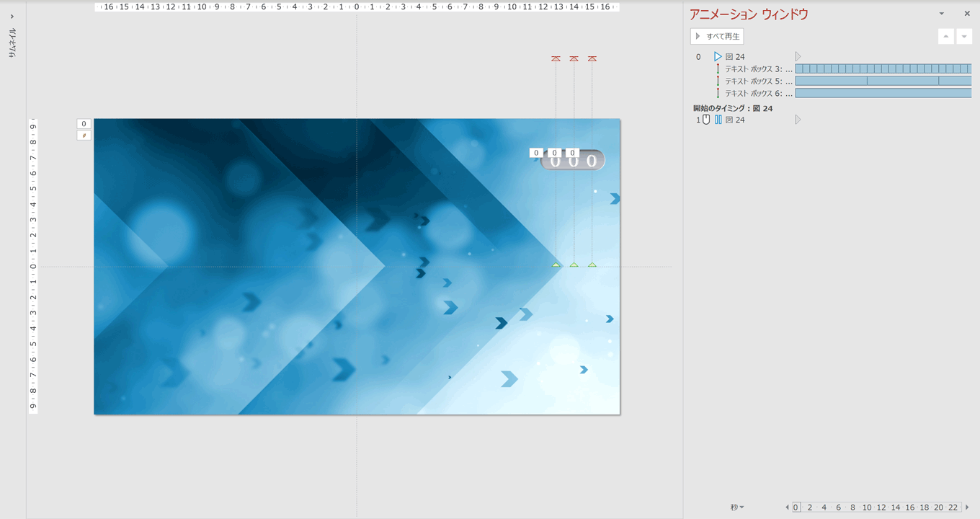Open the Animation pane options dropdown
This screenshot has height=519, width=980.
click(941, 14)
